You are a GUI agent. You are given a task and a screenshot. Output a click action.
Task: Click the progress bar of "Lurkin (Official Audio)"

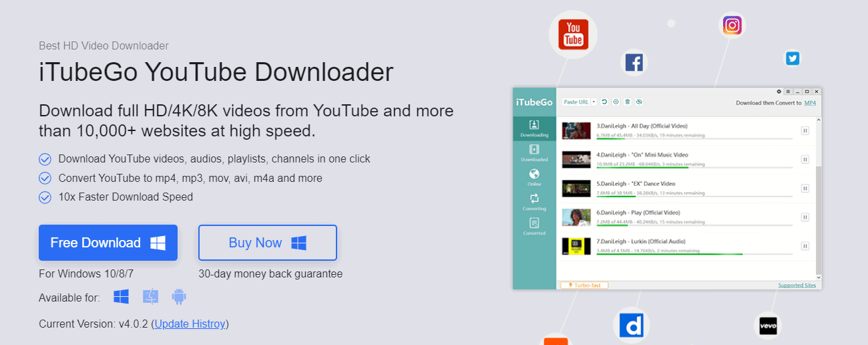coord(694,254)
